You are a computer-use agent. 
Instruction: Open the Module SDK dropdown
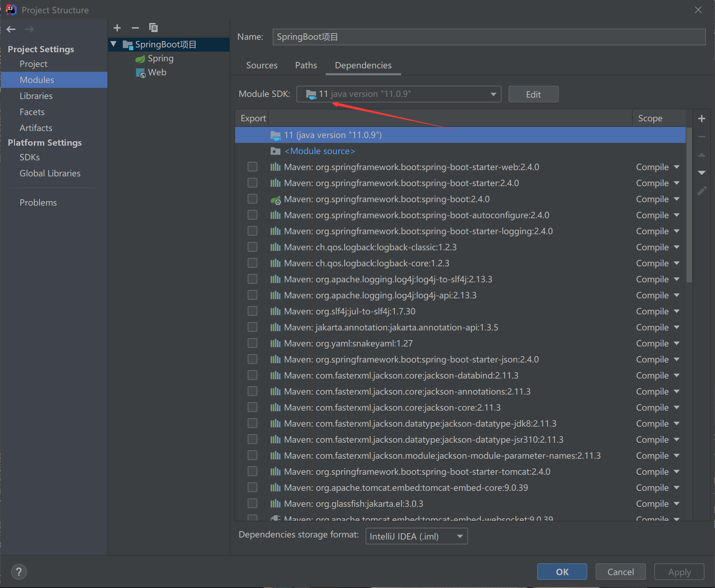point(493,94)
